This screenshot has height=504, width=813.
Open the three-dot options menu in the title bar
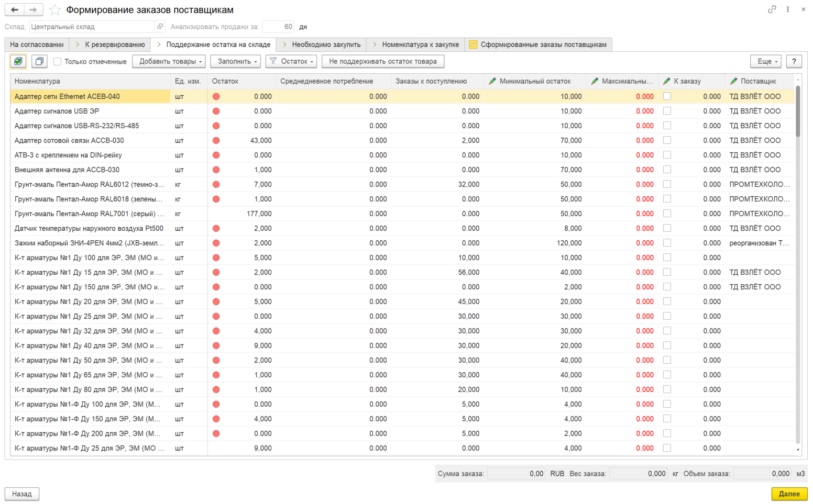pos(787,9)
